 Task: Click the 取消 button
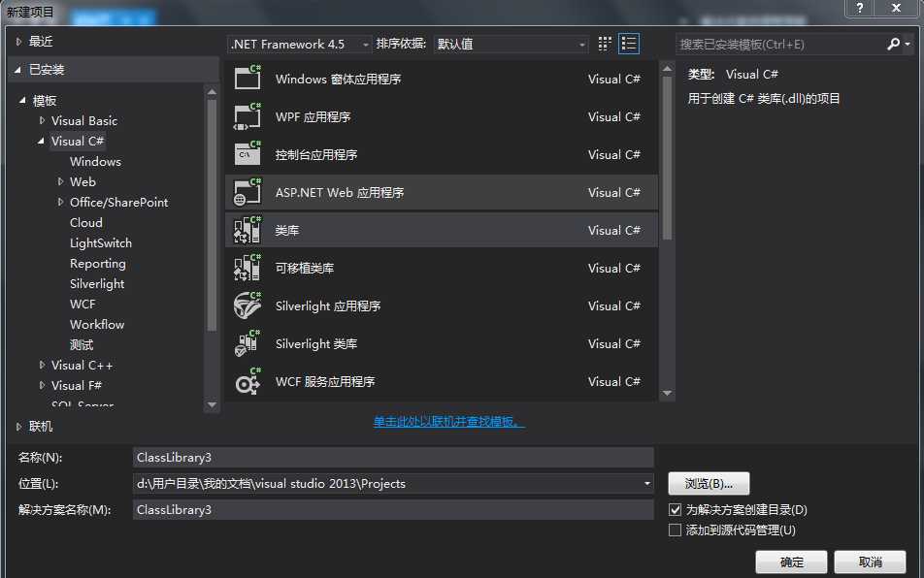(x=871, y=562)
